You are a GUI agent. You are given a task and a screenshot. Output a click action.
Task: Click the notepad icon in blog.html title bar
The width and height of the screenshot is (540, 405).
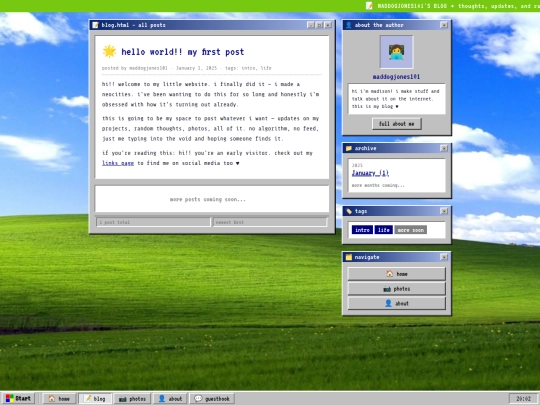[x=95, y=25]
